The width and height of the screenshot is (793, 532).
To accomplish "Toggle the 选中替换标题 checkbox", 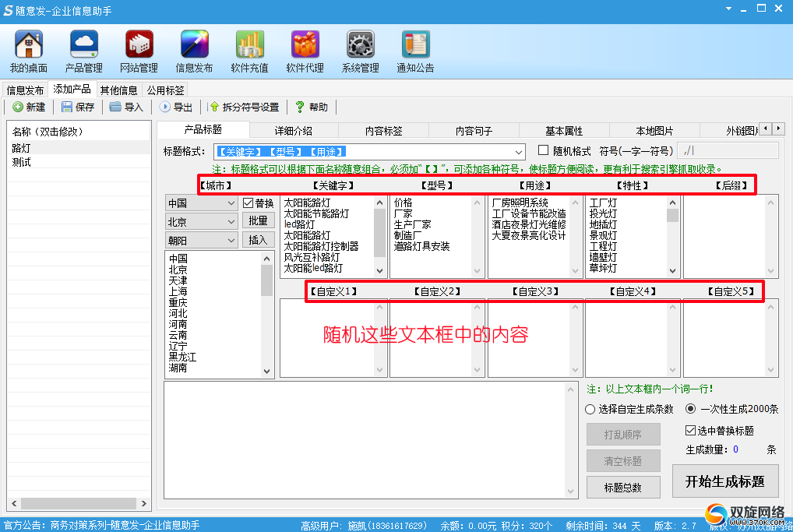I will [719, 431].
